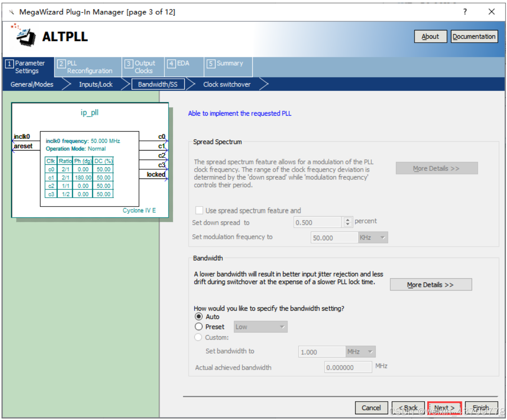The height and width of the screenshot is (420, 507).
Task: Click the Actual achieved bandwidth field
Action: point(348,367)
